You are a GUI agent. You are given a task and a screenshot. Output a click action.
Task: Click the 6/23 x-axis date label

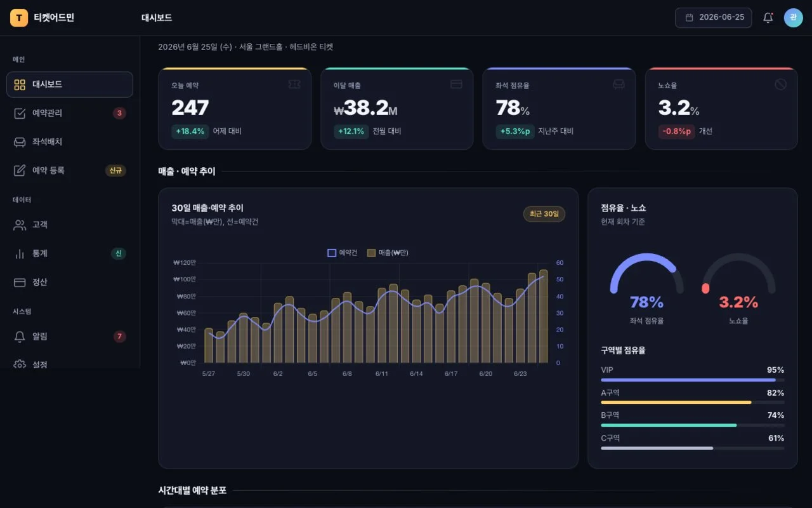click(520, 374)
